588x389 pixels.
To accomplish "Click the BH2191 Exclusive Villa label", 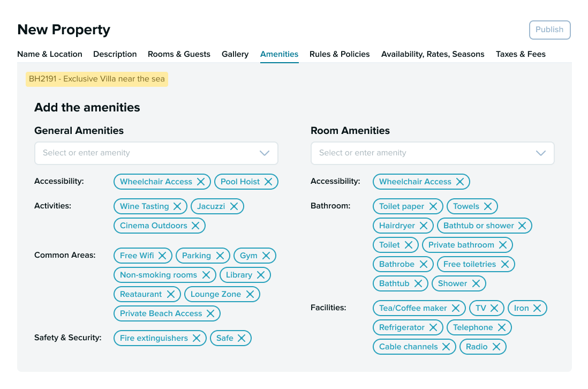I will tap(96, 78).
